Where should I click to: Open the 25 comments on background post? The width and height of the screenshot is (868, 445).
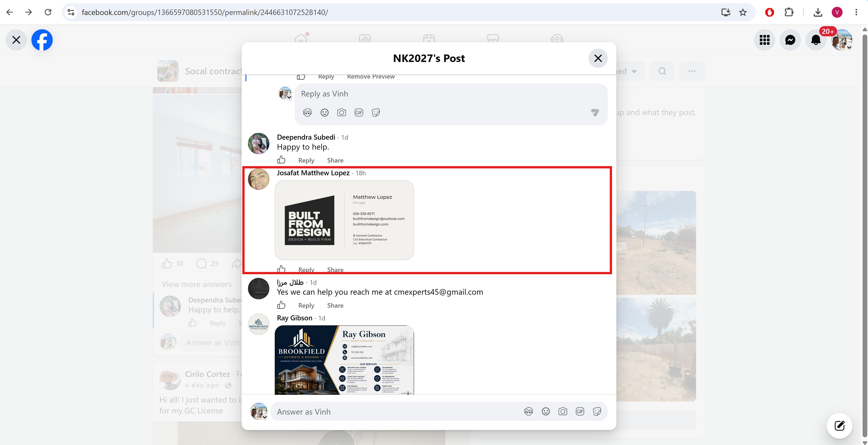click(x=207, y=264)
